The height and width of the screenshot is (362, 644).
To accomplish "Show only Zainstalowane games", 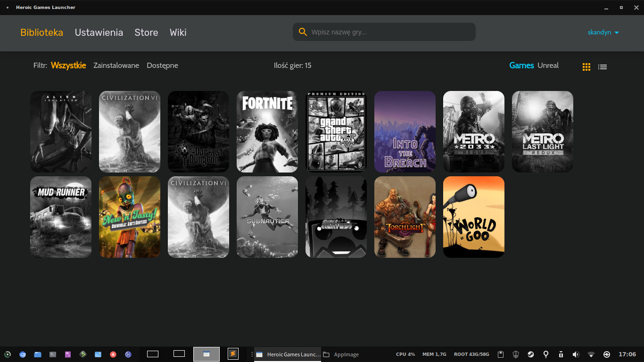I will (x=116, y=66).
